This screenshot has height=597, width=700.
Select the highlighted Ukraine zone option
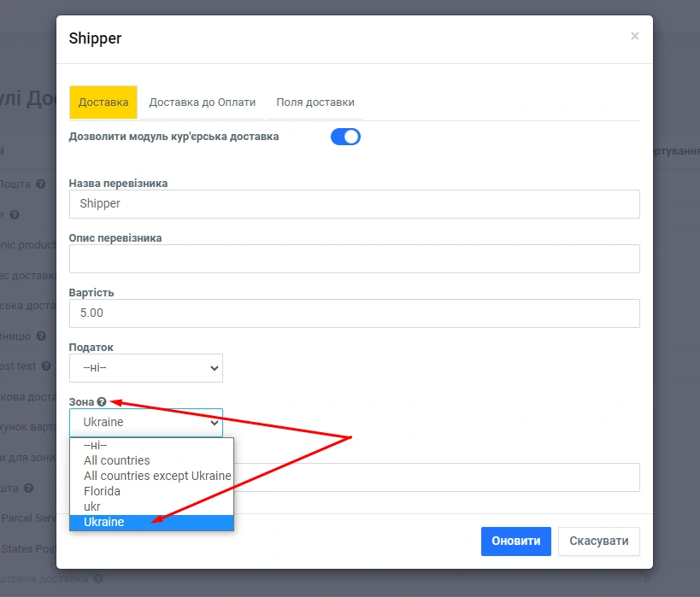coord(103,522)
